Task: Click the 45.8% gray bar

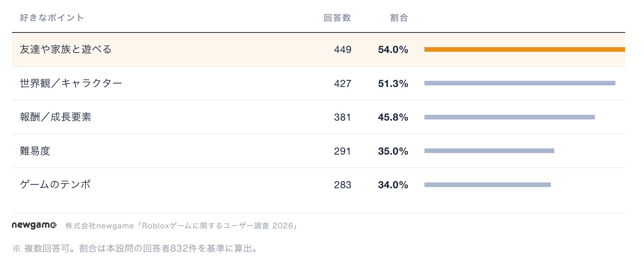Action: (x=509, y=117)
